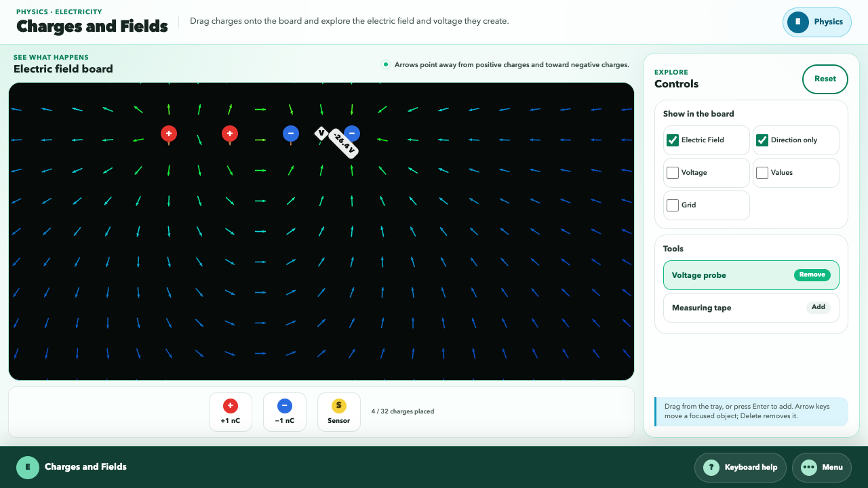Select the blue negative charge next to the positive charges
The image size is (868, 488).
coord(291,134)
